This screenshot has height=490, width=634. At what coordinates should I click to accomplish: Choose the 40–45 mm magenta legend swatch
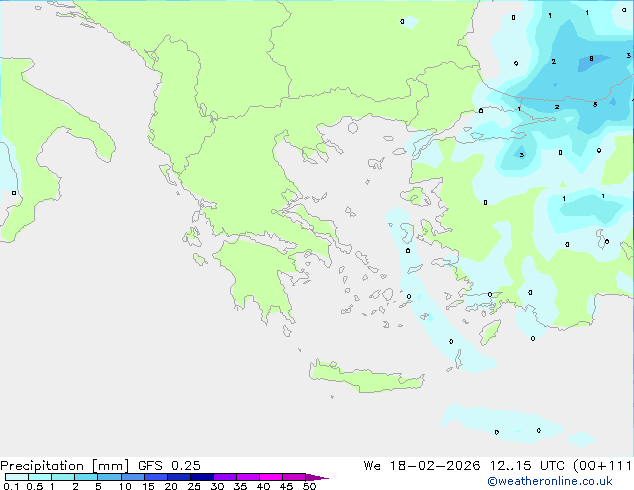271,477
